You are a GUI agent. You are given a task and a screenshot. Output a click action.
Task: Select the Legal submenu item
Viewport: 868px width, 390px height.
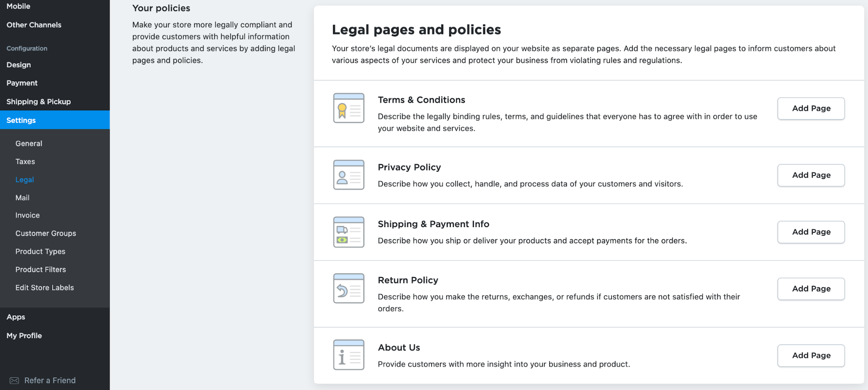click(x=24, y=179)
